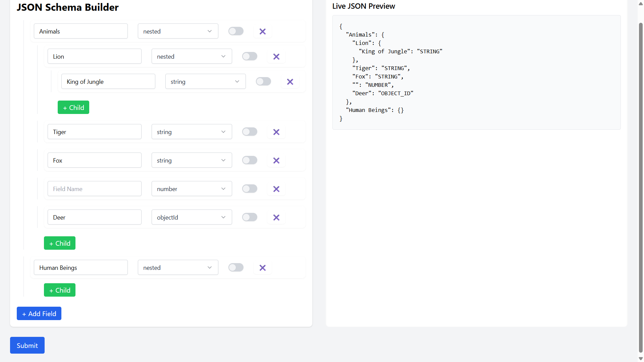
Task: Remove the Lion field using X icon
Action: 276,57
